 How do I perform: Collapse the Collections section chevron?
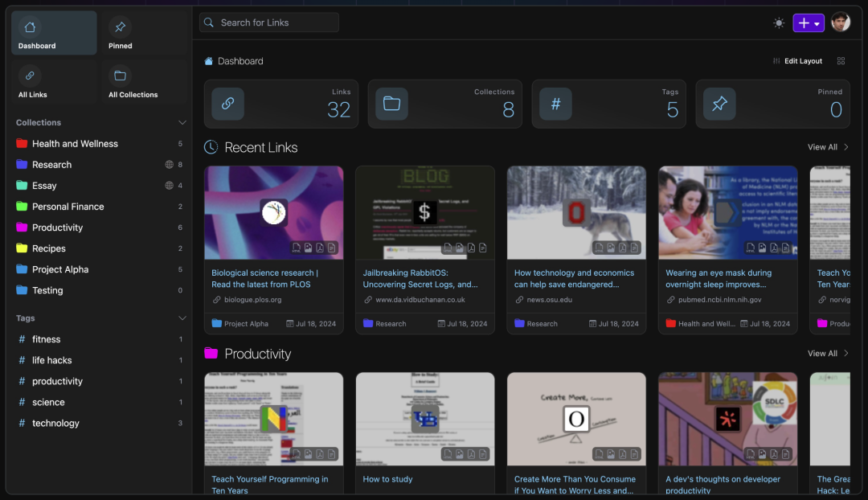point(182,123)
